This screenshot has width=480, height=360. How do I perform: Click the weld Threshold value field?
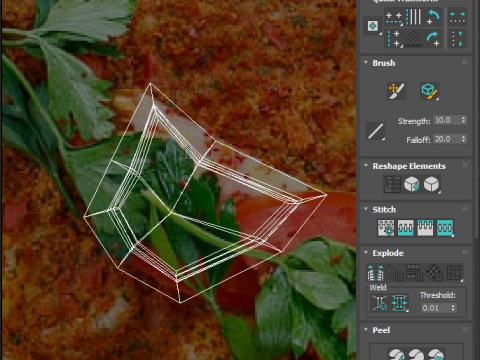coord(435,308)
